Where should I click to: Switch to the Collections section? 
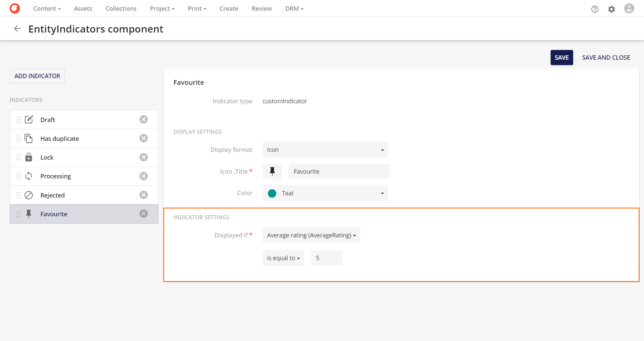(x=121, y=8)
